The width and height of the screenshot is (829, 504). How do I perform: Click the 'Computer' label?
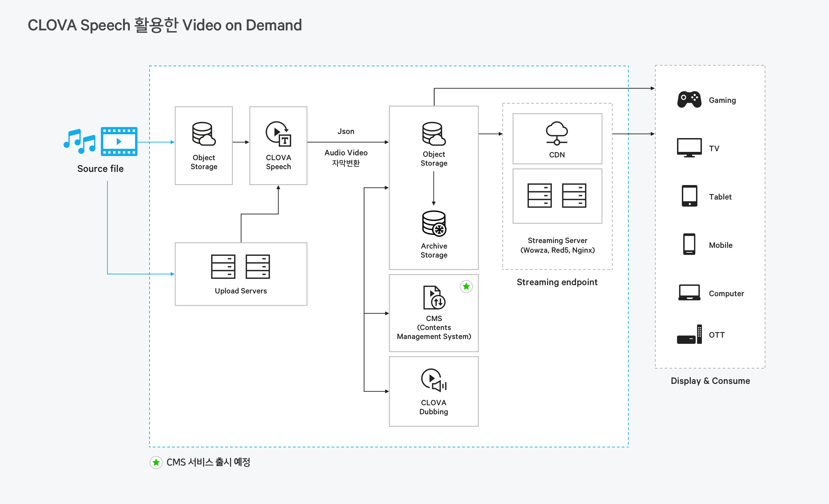[x=726, y=294]
